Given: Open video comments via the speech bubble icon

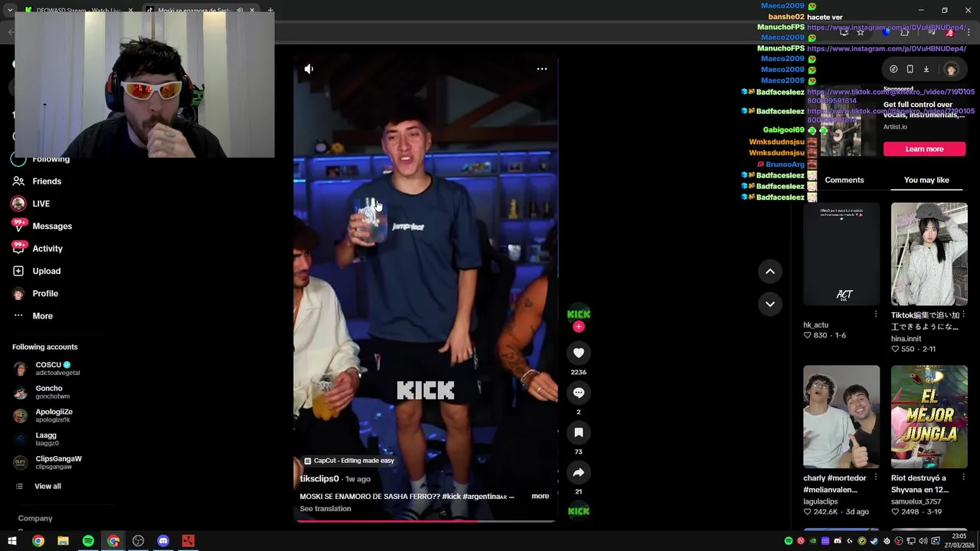Looking at the screenshot, I should tap(579, 393).
